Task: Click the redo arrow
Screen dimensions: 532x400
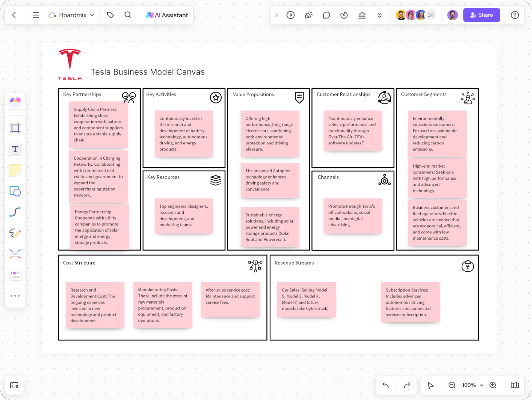Action: pyautogui.click(x=407, y=385)
